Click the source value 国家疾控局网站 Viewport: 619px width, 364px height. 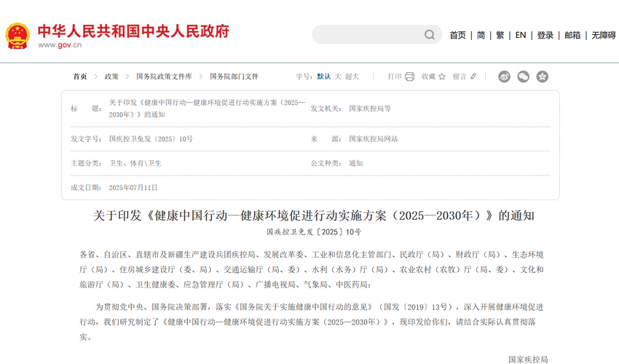pyautogui.click(x=374, y=139)
